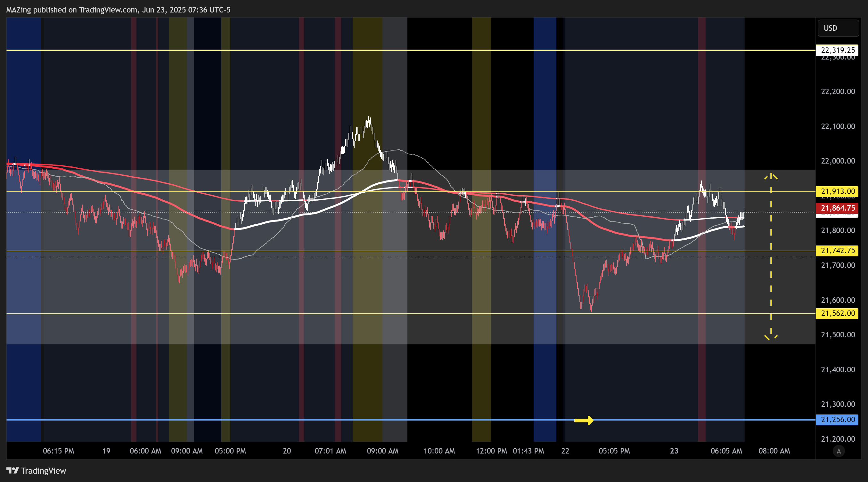
Task: Click the red 21,864.75 current price label
Action: [x=837, y=208]
